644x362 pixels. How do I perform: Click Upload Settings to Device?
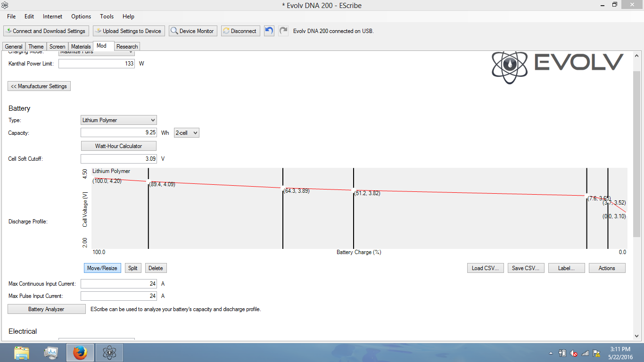(x=128, y=31)
